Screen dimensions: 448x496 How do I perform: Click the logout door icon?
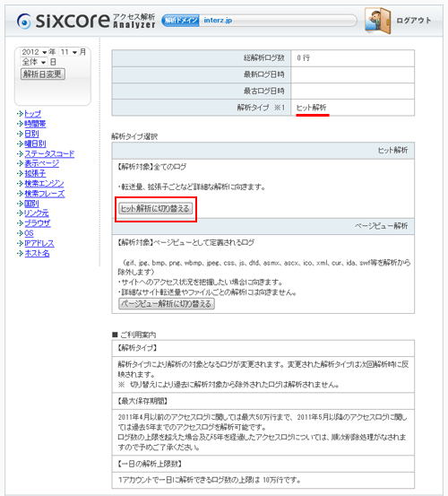(377, 21)
